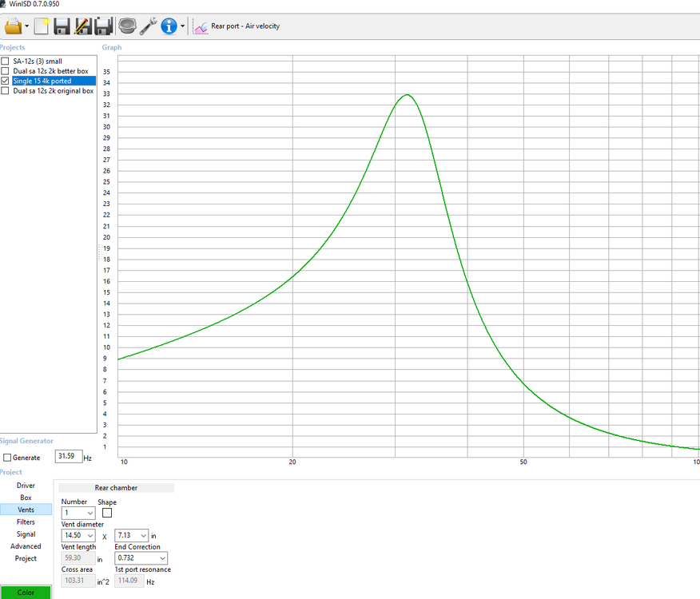This screenshot has width=700, height=599.
Task: Click the panel splitter grip beside graph
Action: [x=100, y=252]
